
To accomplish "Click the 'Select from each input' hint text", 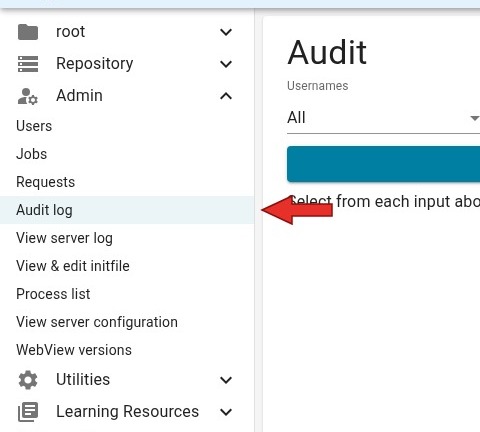I will [x=384, y=202].
